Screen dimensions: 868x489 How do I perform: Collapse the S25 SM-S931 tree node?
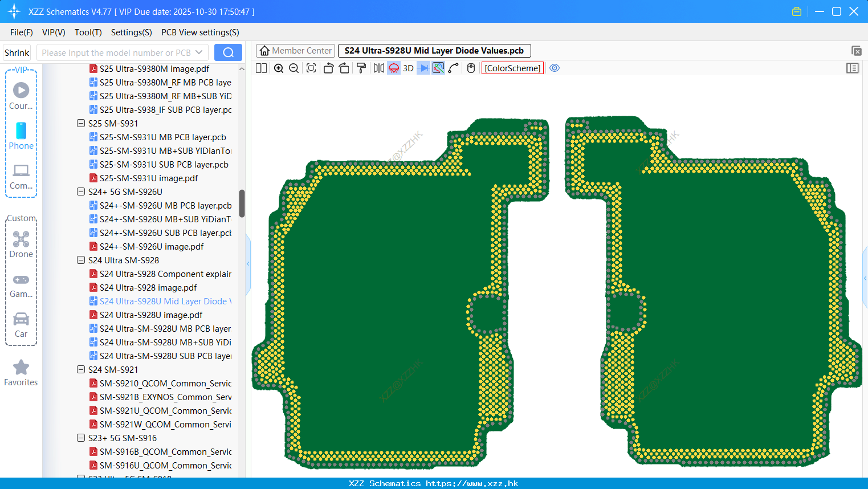point(81,123)
